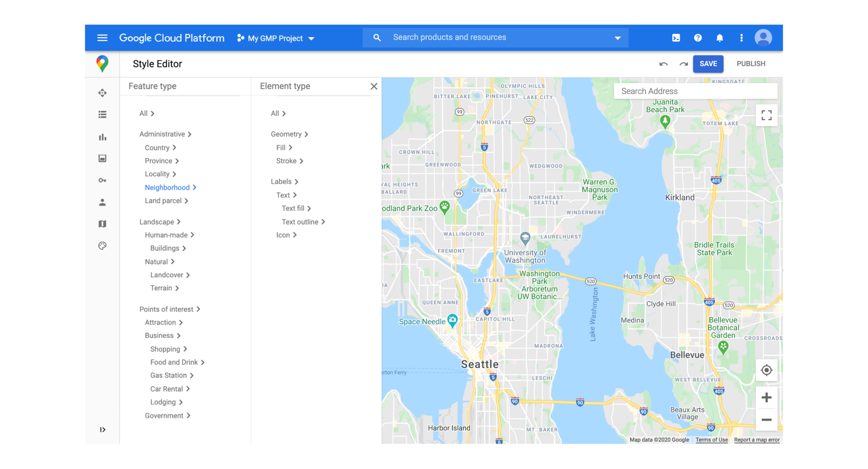This screenshot has width=868, height=469.
Task: Click the Space Needle map marker
Action: click(452, 320)
